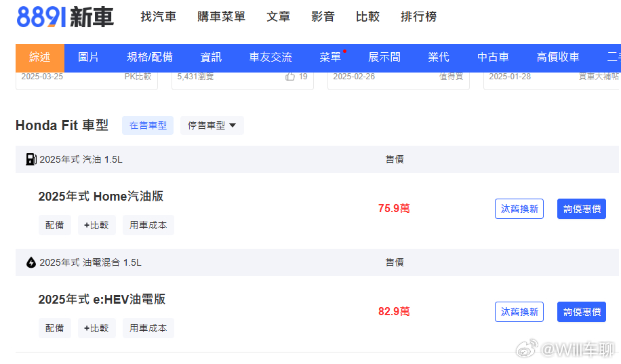Go to 文章 section
This screenshot has width=621, height=364.
click(x=279, y=17)
